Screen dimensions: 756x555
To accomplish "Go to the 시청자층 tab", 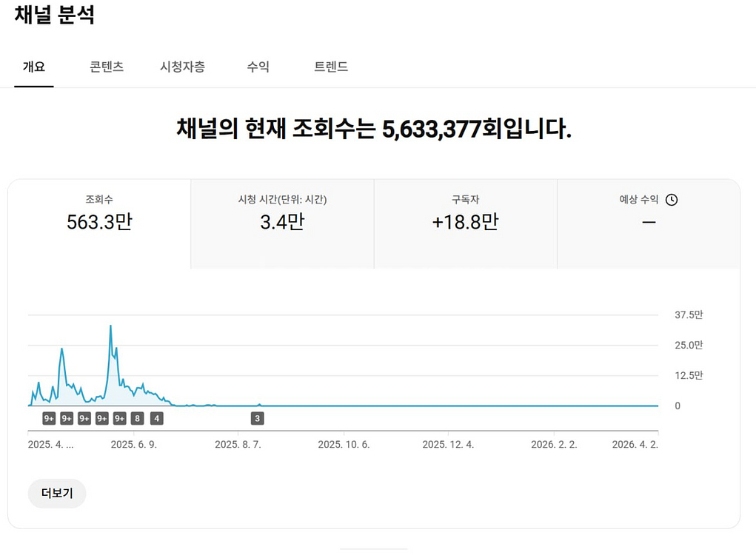I will tap(182, 67).
